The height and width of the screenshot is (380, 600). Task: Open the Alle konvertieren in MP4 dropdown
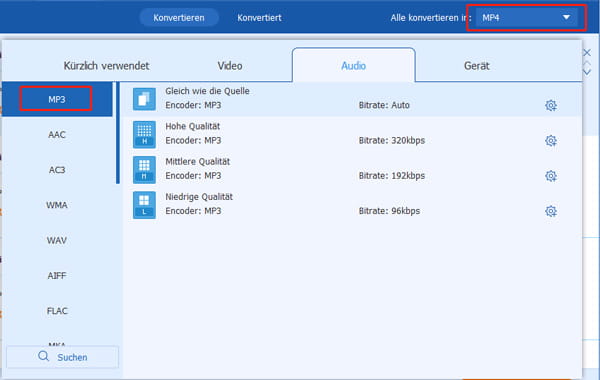click(x=526, y=18)
